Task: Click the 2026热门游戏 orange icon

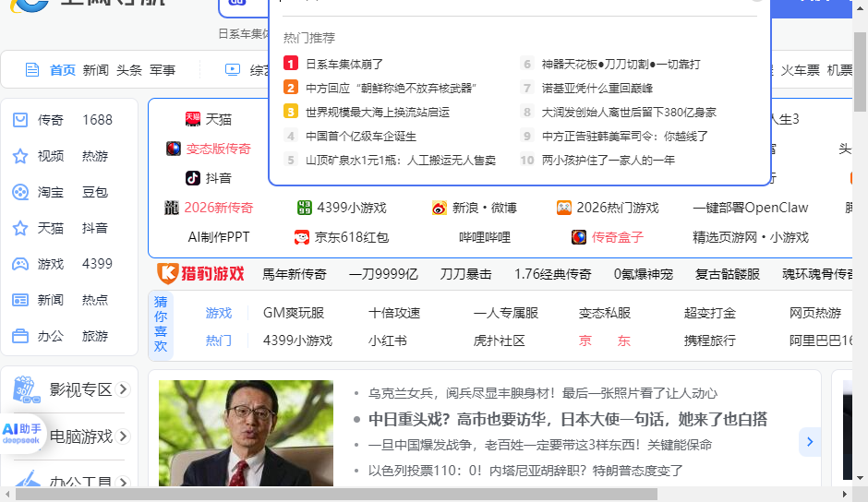Action: pyautogui.click(x=563, y=208)
